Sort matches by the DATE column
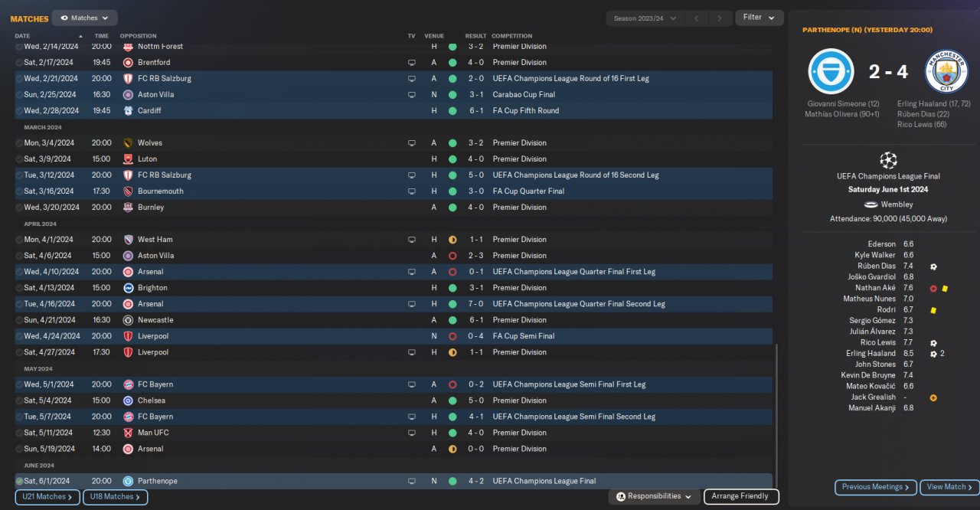Viewport: 980px width, 510px height. click(22, 36)
